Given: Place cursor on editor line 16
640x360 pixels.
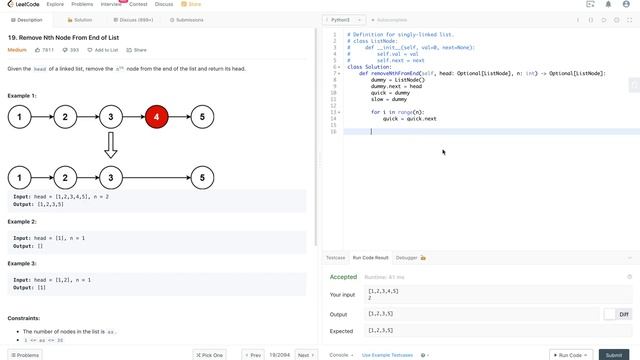Looking at the screenshot, I should [491, 131].
